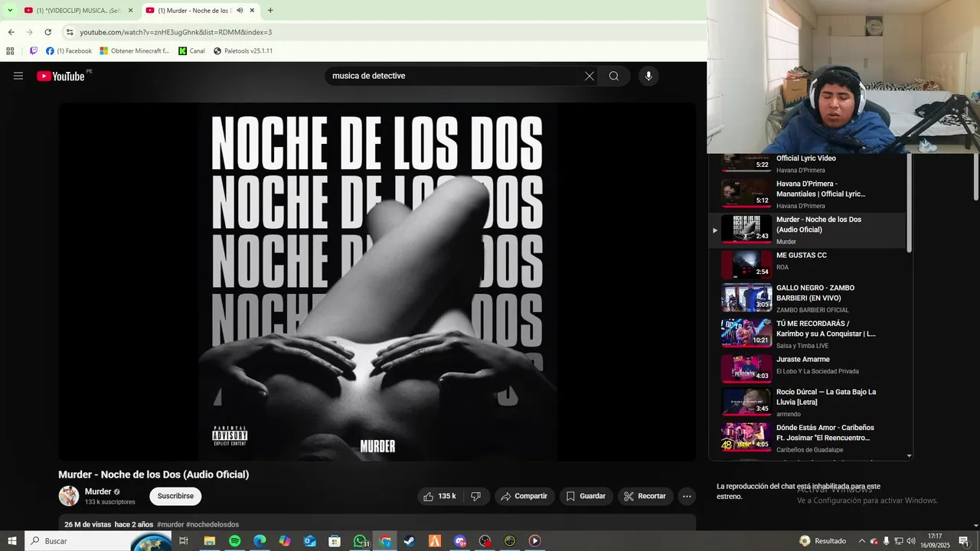Open the #nochedelosdos hashtag link
Viewport: 980px width, 551px height.
(x=212, y=524)
